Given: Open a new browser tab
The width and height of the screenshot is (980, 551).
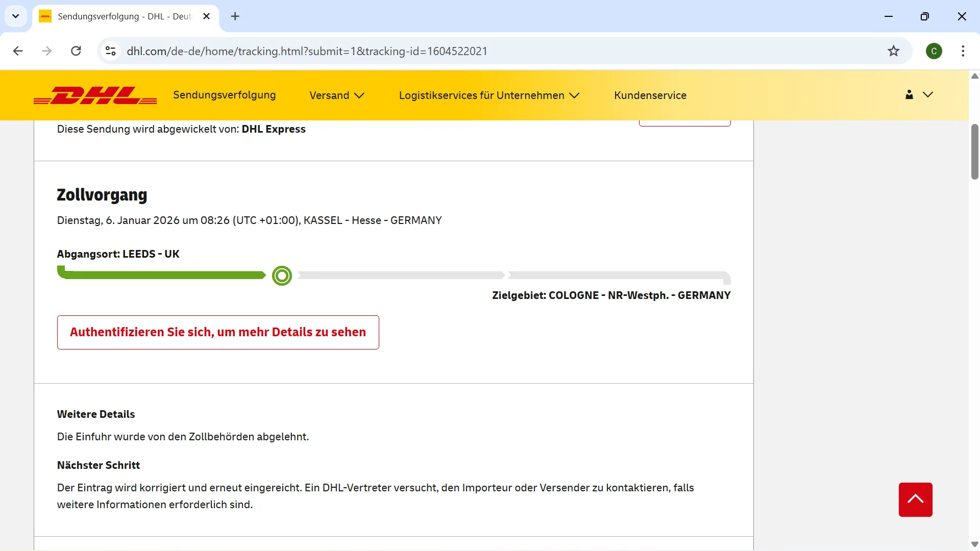Looking at the screenshot, I should pos(235,16).
